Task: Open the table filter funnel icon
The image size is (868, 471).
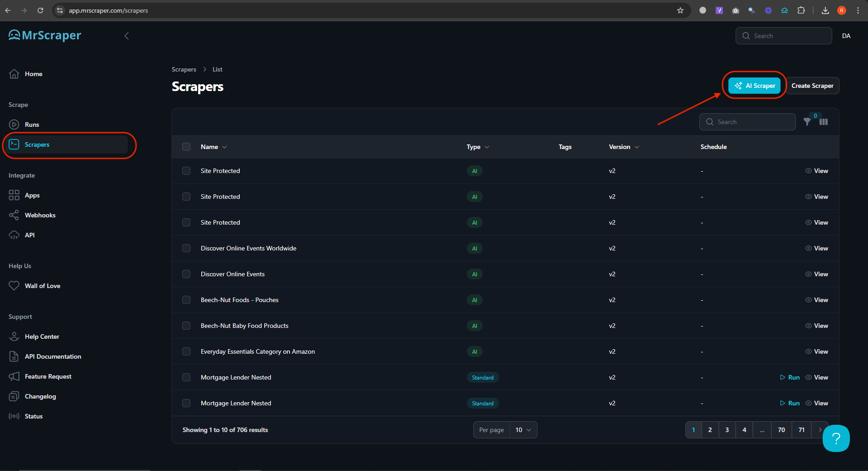Action: tap(807, 122)
